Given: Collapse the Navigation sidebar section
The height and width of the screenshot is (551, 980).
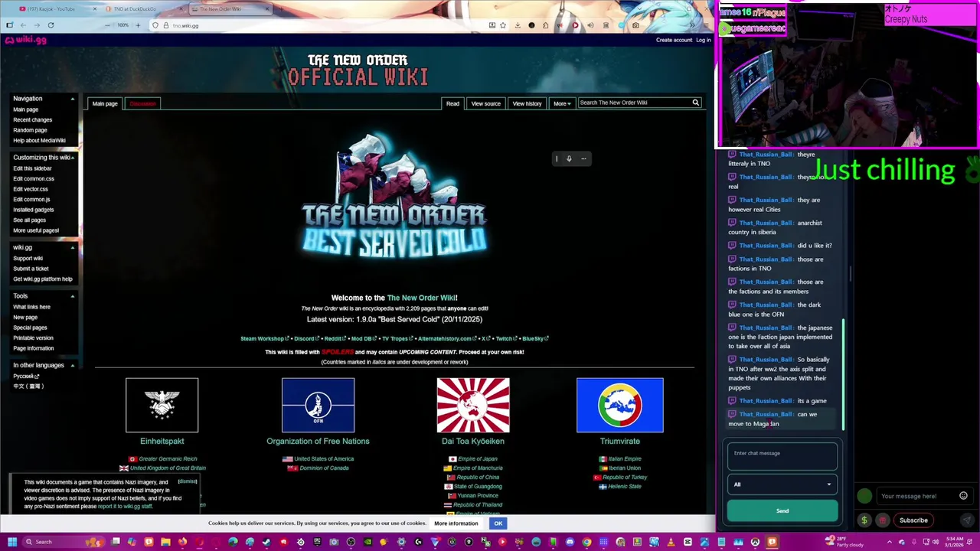Looking at the screenshot, I should (x=73, y=99).
